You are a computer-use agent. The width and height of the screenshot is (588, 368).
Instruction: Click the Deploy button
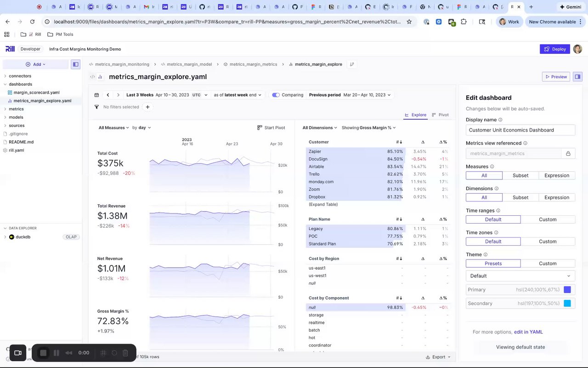pyautogui.click(x=555, y=49)
